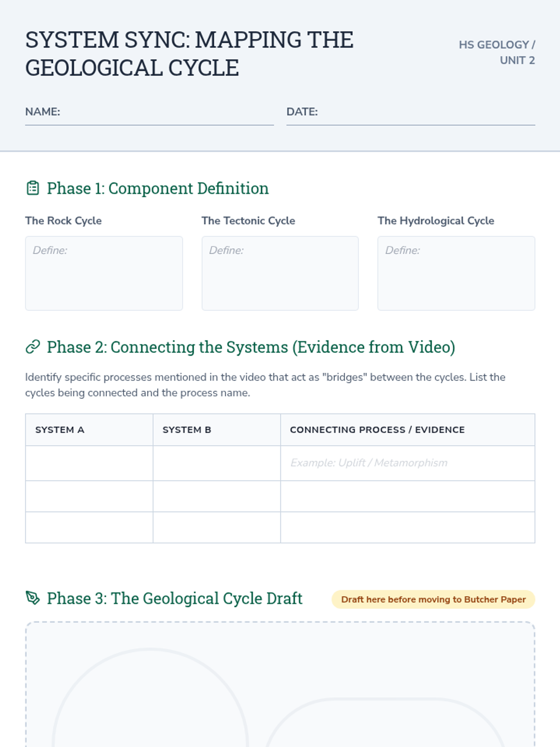560x747 pixels.
Task: Type in the Rock Cycle definition box
Action: click(x=104, y=273)
